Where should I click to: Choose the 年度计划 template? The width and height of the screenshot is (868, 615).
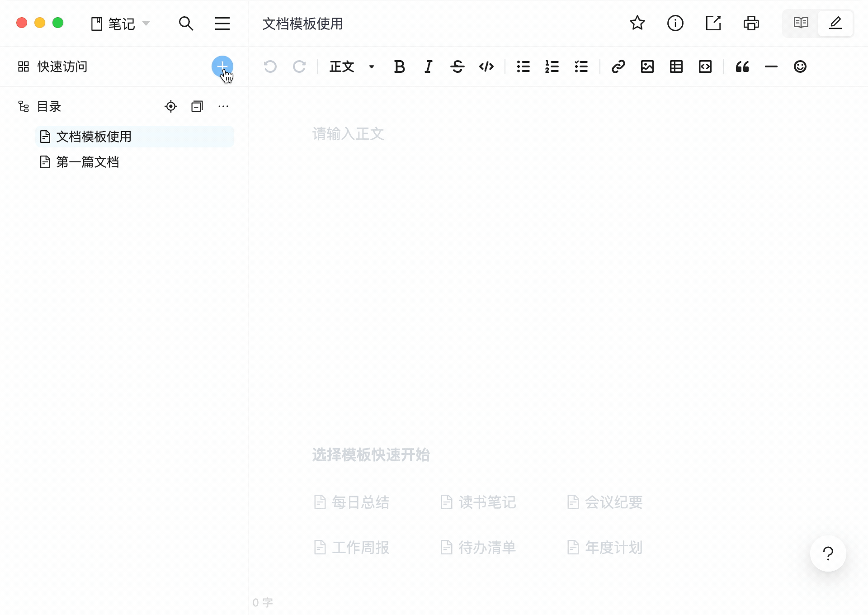[x=605, y=547]
